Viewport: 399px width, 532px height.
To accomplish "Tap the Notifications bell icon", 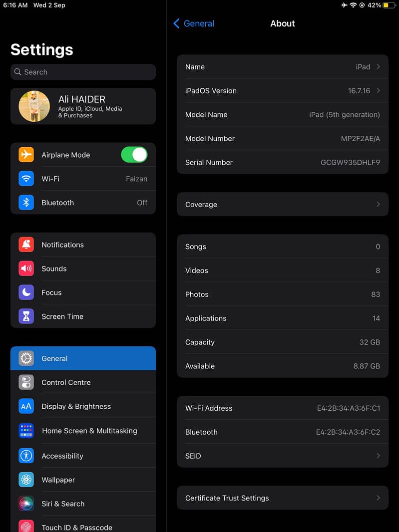I will [x=26, y=245].
